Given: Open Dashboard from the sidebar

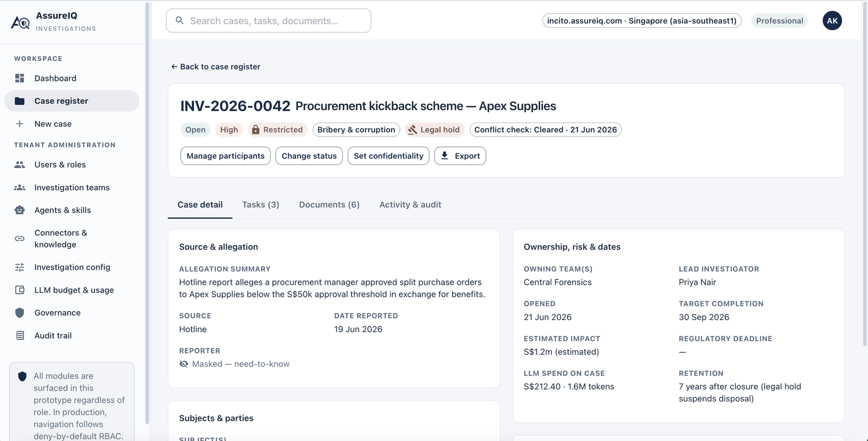Looking at the screenshot, I should [x=72, y=78].
